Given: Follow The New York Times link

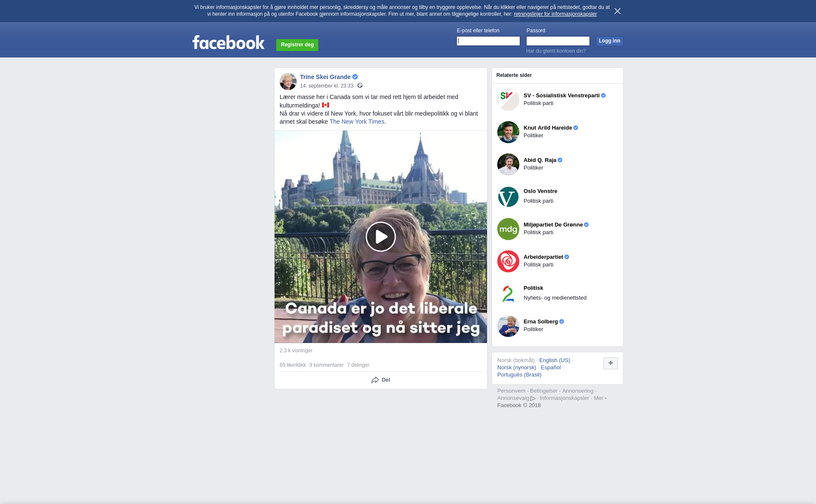Looking at the screenshot, I should coord(357,122).
